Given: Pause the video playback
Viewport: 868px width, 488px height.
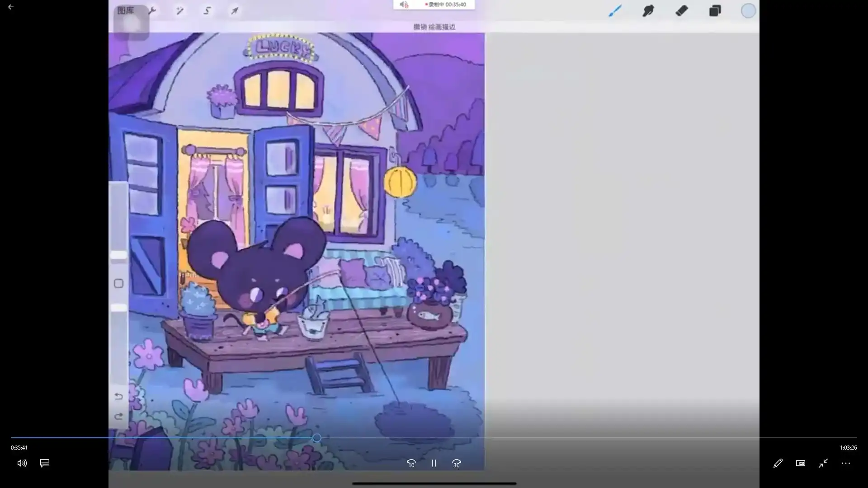Looking at the screenshot, I should (x=434, y=463).
